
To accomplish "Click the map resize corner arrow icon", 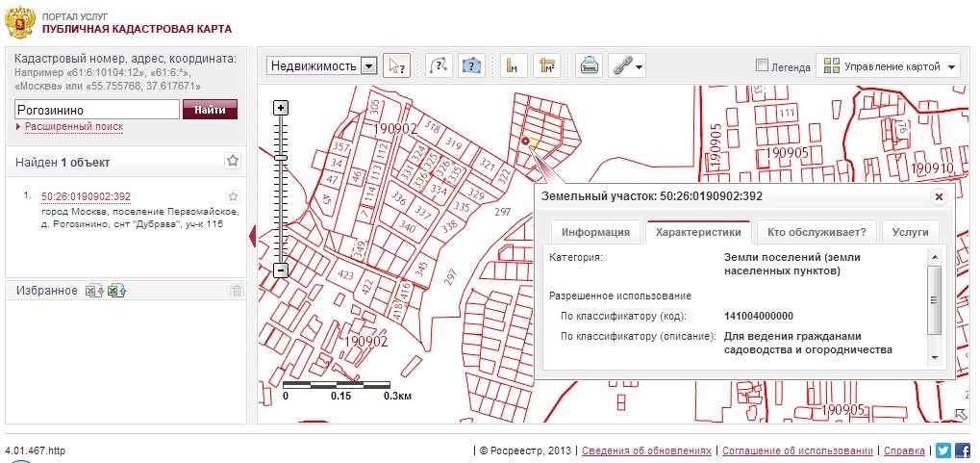I will tap(962, 414).
